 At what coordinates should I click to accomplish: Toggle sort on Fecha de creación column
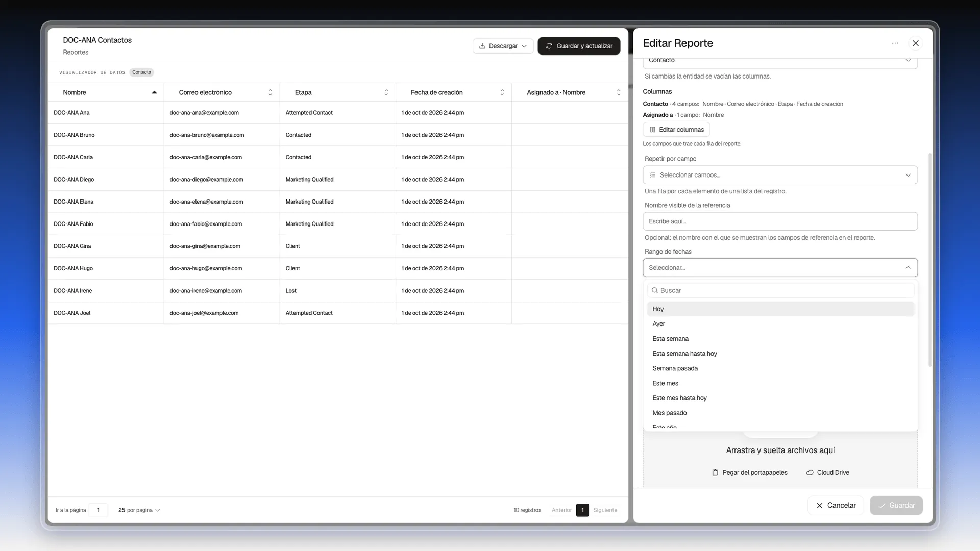click(x=502, y=92)
